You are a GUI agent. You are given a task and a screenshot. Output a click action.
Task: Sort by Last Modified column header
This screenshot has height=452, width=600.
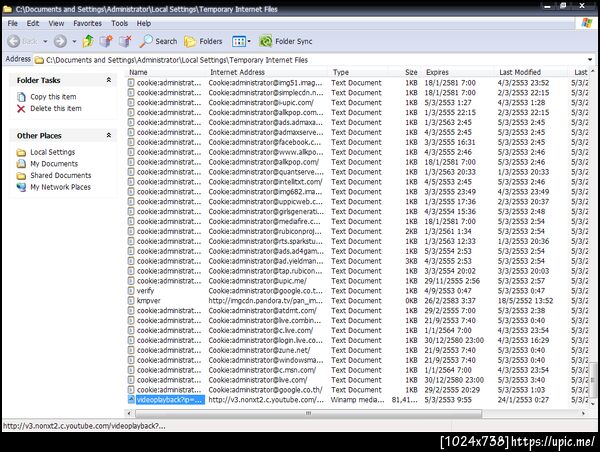coord(520,72)
